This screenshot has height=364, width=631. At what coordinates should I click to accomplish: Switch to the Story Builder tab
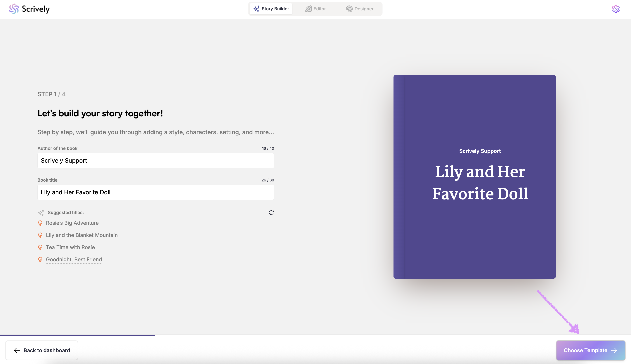pos(271,9)
